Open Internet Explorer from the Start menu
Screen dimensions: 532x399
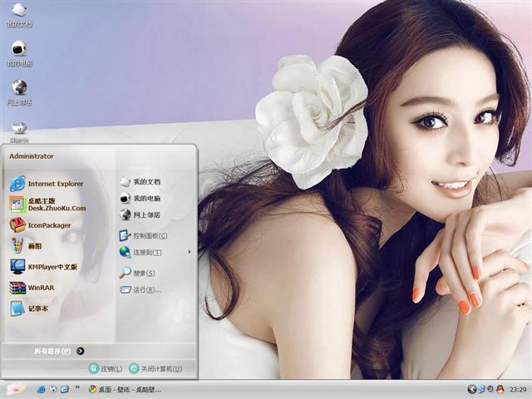pyautogui.click(x=47, y=184)
